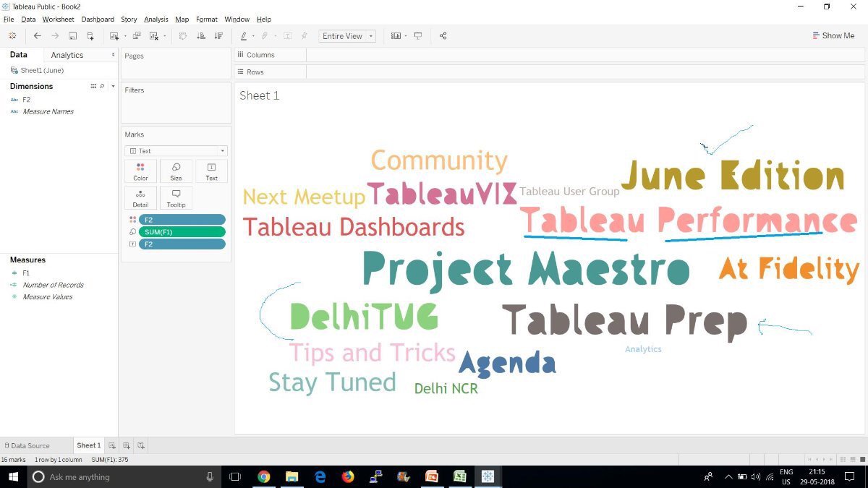The image size is (868, 488).
Task: Click the New Story tab icon
Action: coord(142,445)
